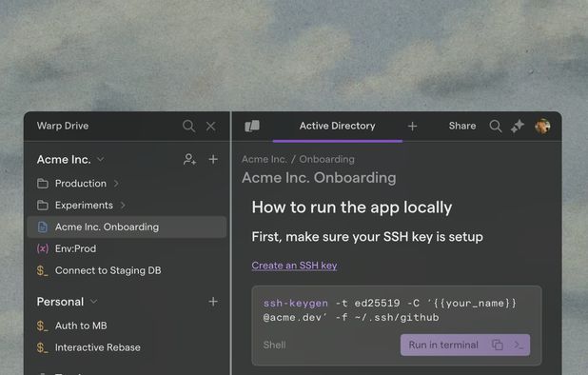Click the Personal section heading
Image resolution: width=588 pixels, height=375 pixels.
[x=60, y=302]
